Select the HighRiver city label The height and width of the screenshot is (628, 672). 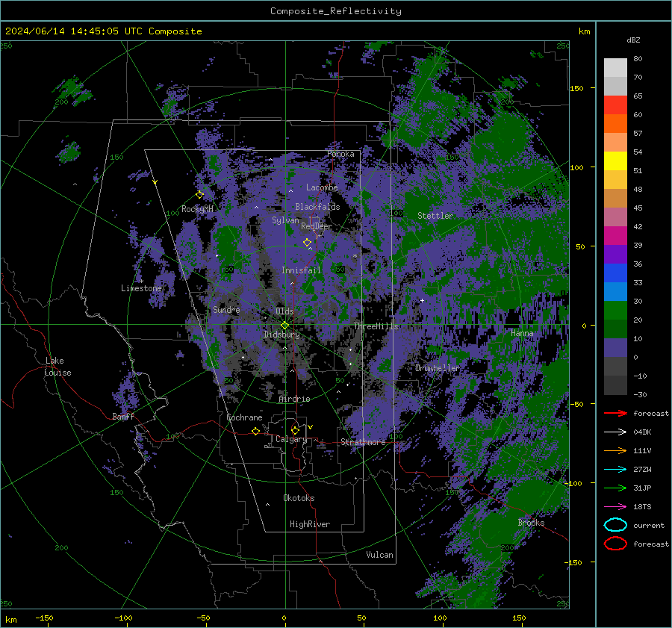(310, 524)
